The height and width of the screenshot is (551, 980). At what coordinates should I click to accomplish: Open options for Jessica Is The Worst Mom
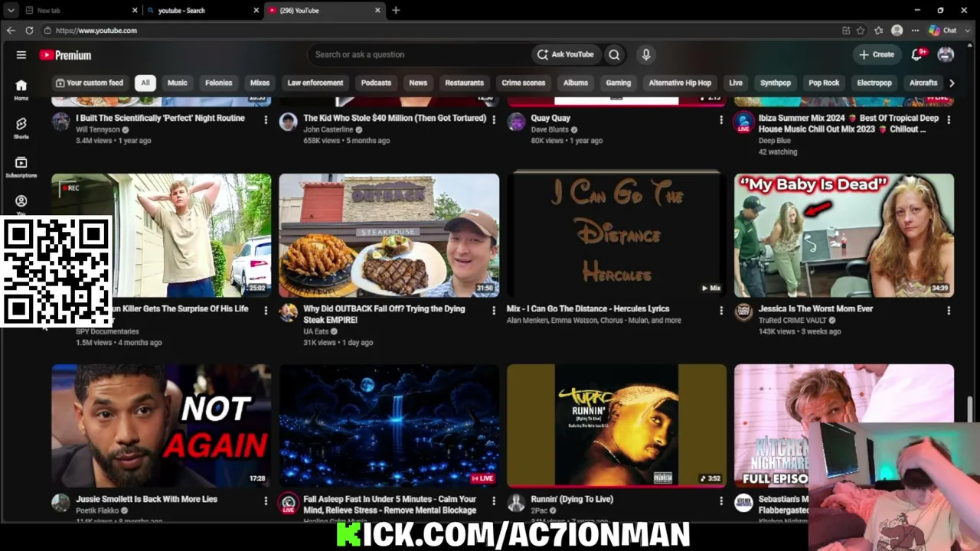click(949, 310)
